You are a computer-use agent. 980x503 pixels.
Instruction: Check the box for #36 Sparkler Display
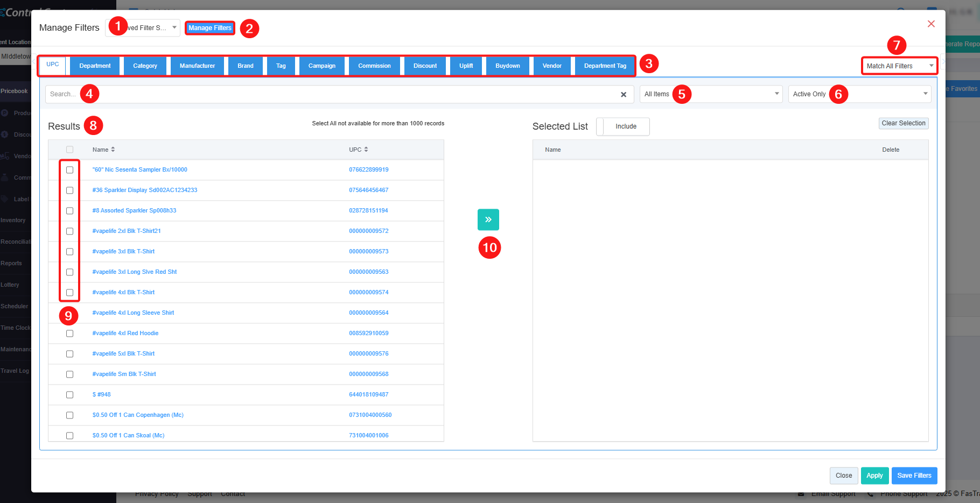[x=69, y=190]
